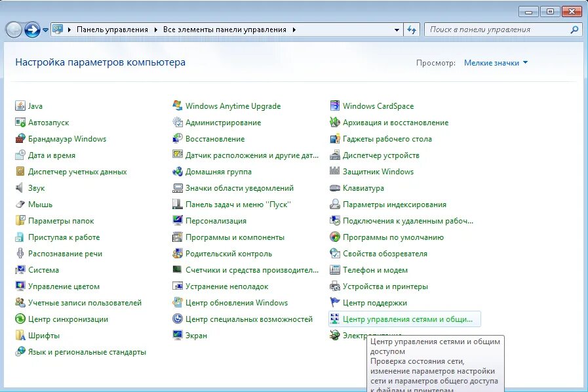The height and width of the screenshot is (392, 588).
Task: Open Свойства обозревателя link
Action: click(385, 254)
